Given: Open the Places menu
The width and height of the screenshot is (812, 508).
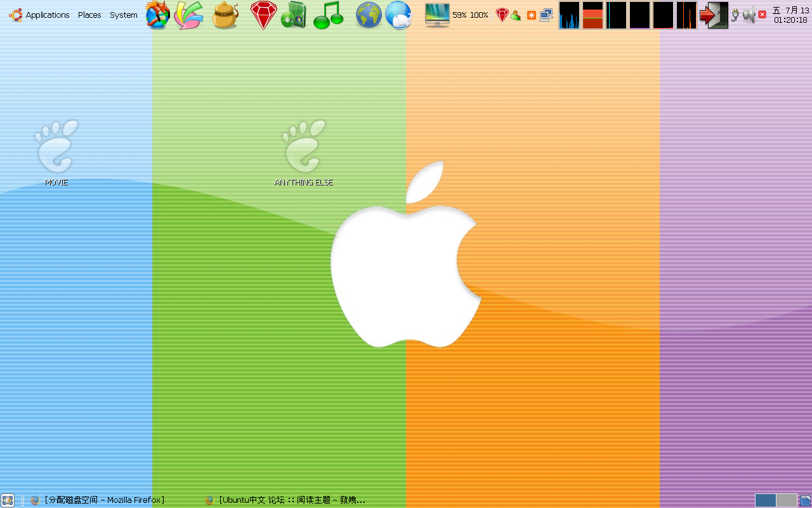Looking at the screenshot, I should coord(89,15).
